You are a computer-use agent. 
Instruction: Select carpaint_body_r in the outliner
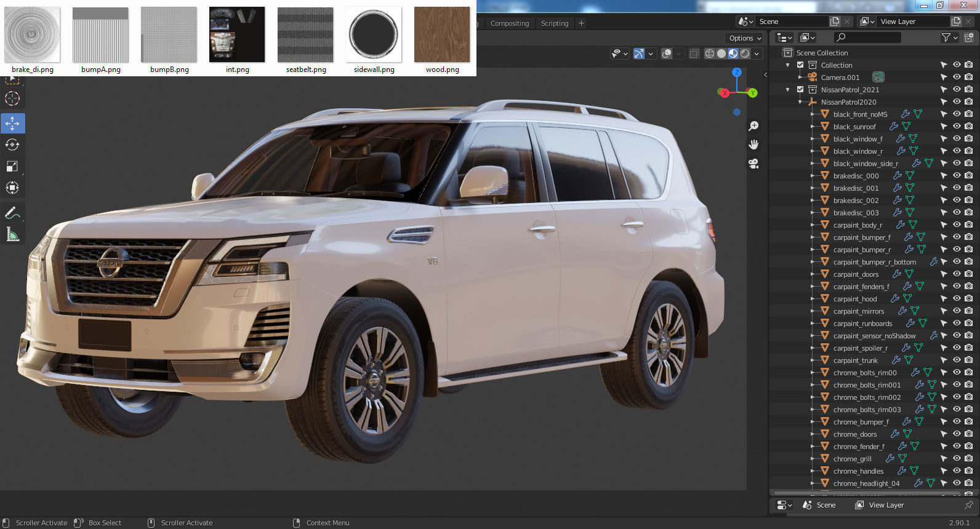(857, 225)
